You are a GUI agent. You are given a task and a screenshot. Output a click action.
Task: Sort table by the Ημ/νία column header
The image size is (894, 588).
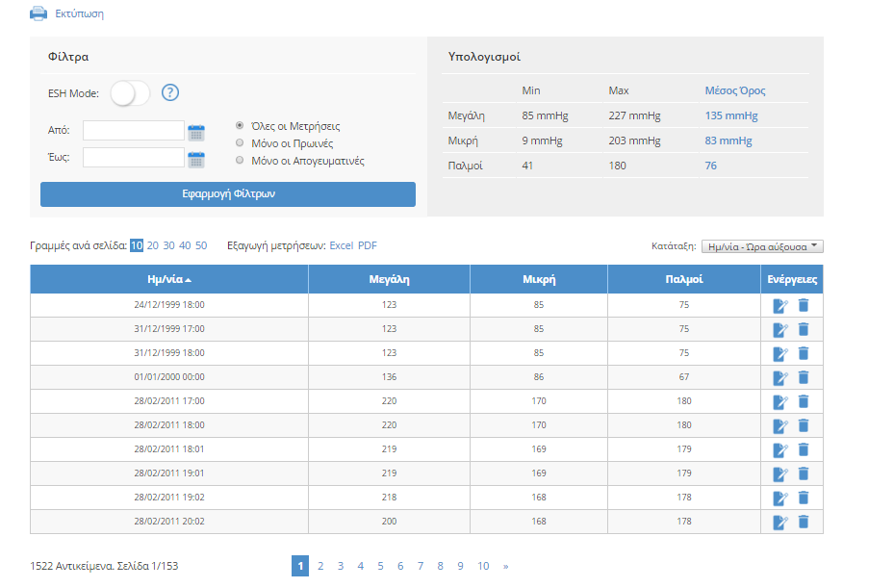tap(168, 280)
